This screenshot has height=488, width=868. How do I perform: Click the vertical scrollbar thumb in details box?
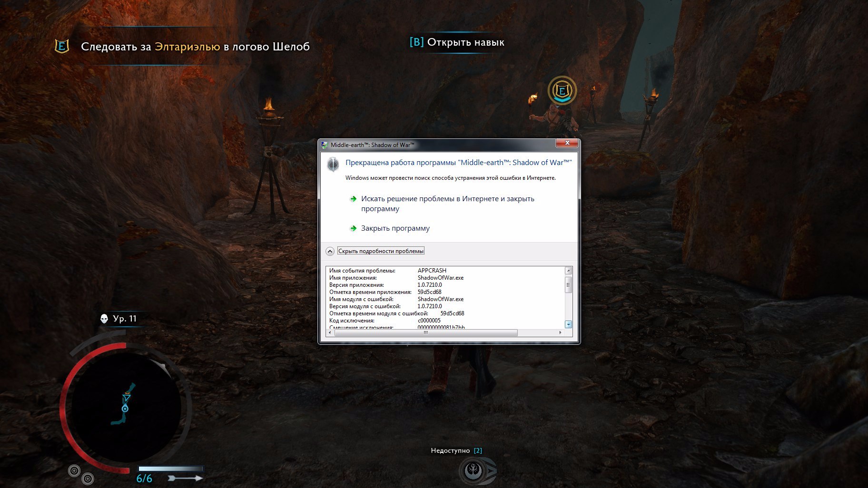(x=568, y=284)
